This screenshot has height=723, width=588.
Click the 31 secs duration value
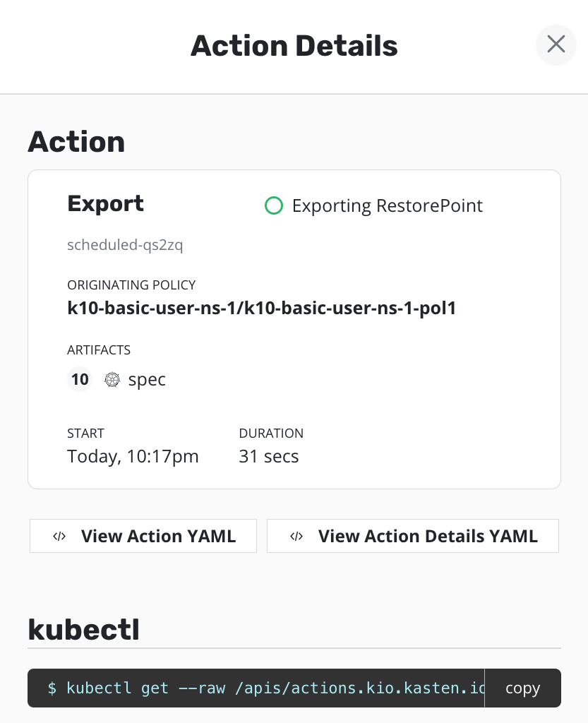click(x=269, y=457)
